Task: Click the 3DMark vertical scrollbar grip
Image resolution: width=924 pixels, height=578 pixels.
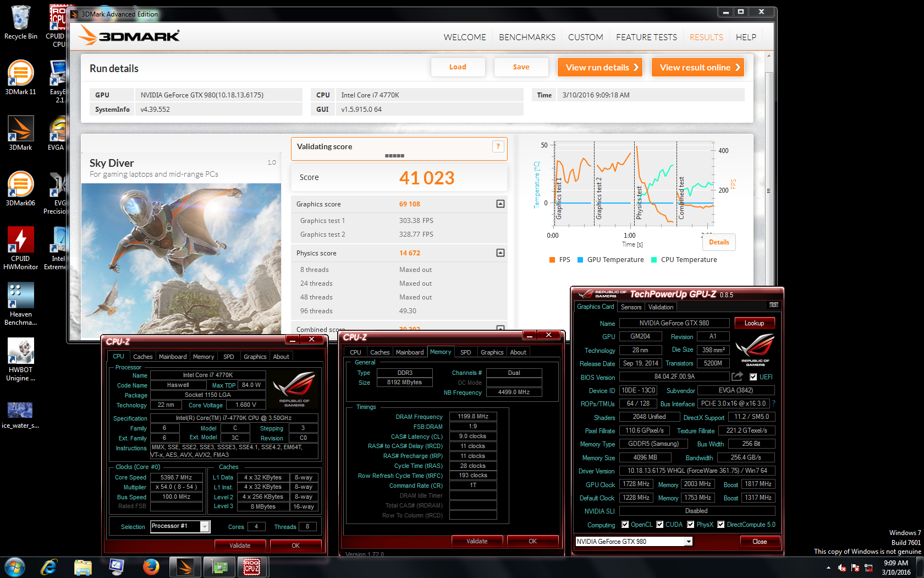Action: point(769,191)
